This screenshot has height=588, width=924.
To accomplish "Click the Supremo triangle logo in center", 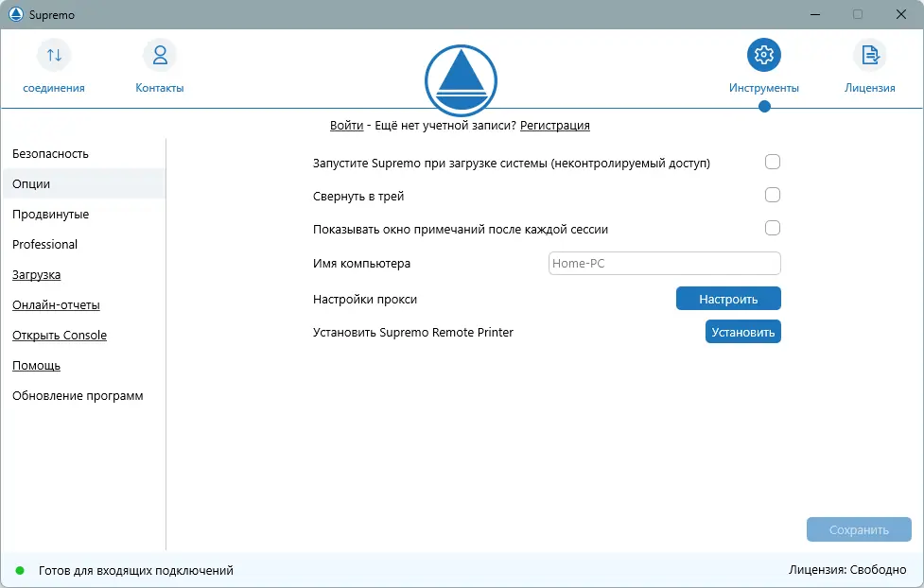I will 461,80.
